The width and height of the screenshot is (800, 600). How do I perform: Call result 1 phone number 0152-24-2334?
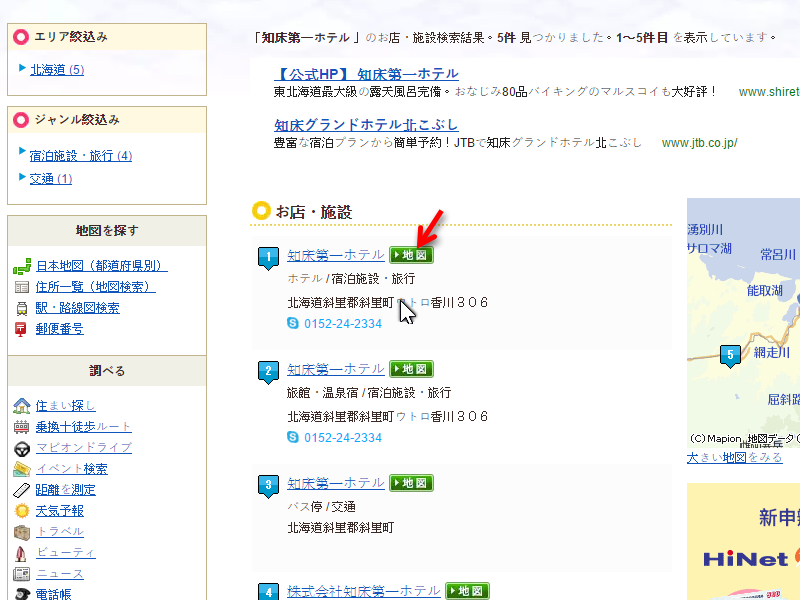click(343, 323)
